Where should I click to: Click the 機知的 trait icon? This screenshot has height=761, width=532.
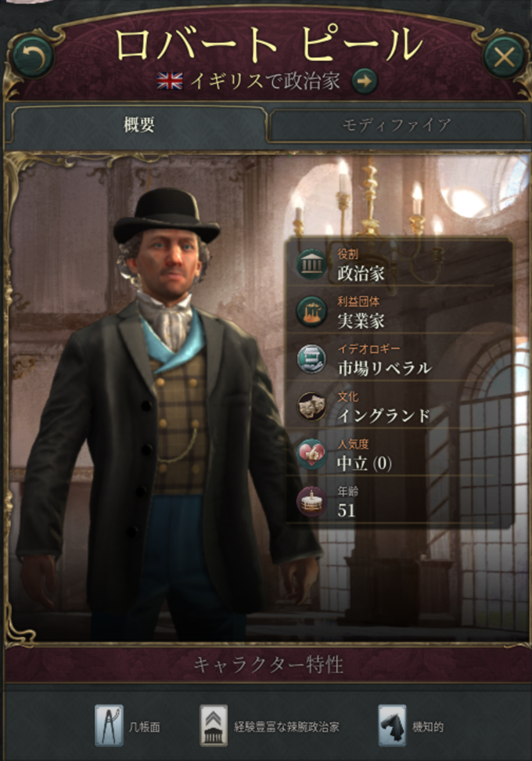(392, 725)
